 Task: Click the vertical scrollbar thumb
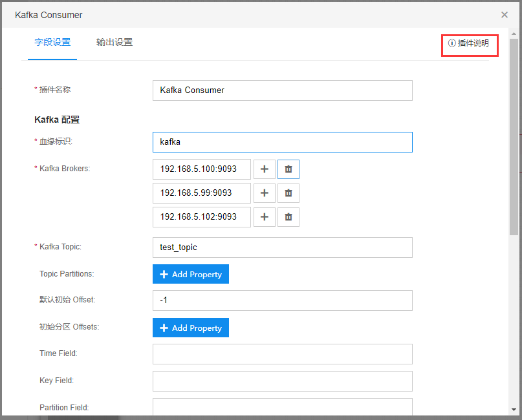coord(514,137)
